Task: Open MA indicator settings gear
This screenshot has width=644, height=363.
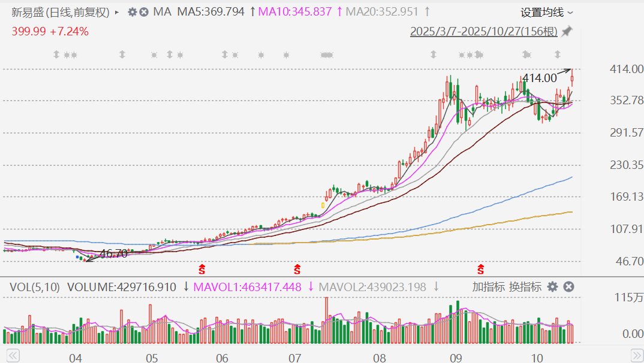Action: 133,12
